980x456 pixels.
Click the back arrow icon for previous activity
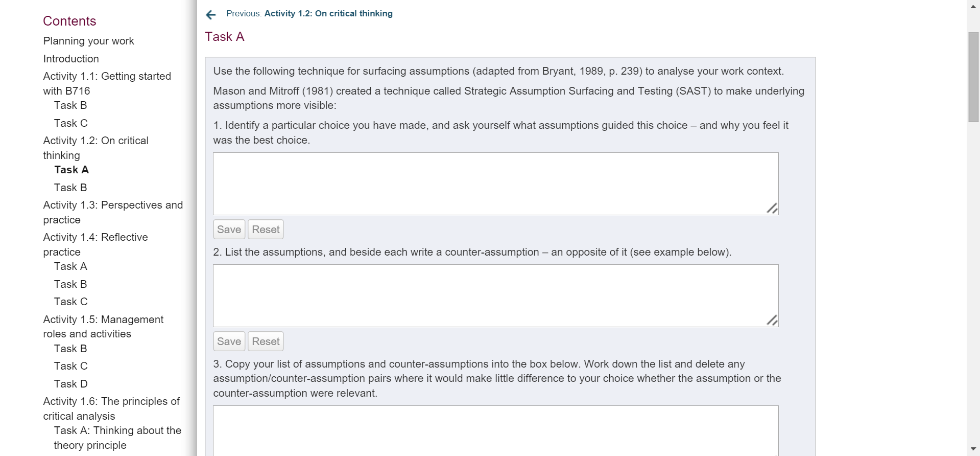(x=211, y=15)
